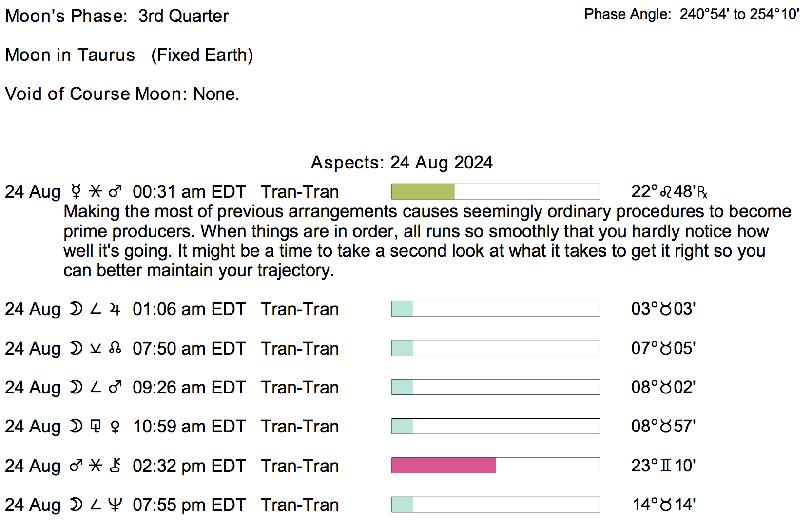Image resolution: width=812 pixels, height=524 pixels.
Task: Click the Taurus glyph in the 14°14' position
Action: (x=666, y=505)
